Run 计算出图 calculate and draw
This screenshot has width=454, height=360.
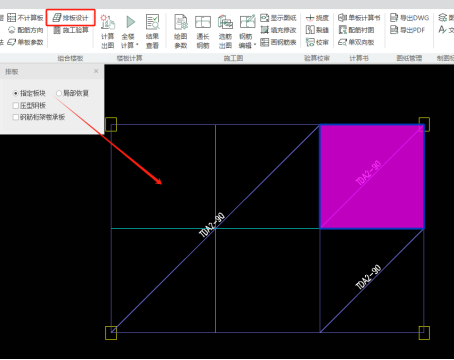tap(108, 31)
